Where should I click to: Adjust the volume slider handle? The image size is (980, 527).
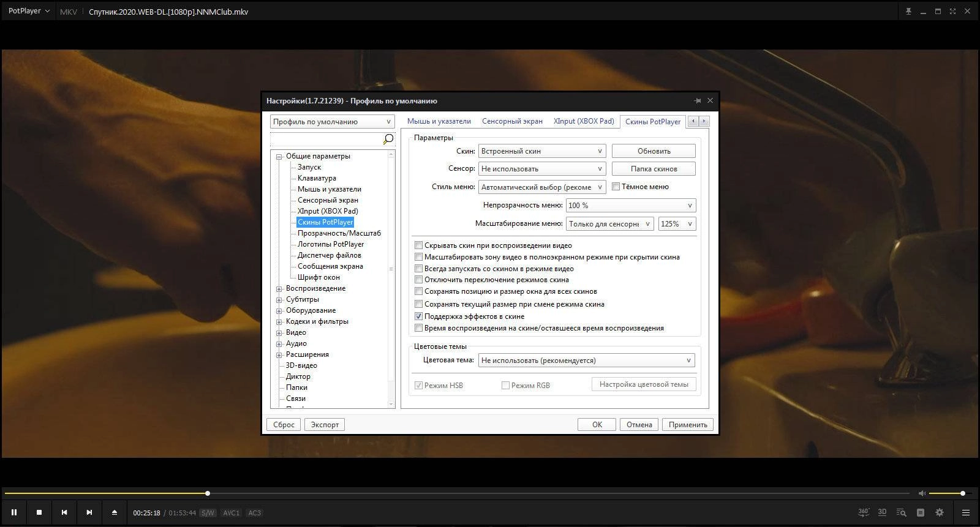(x=963, y=493)
